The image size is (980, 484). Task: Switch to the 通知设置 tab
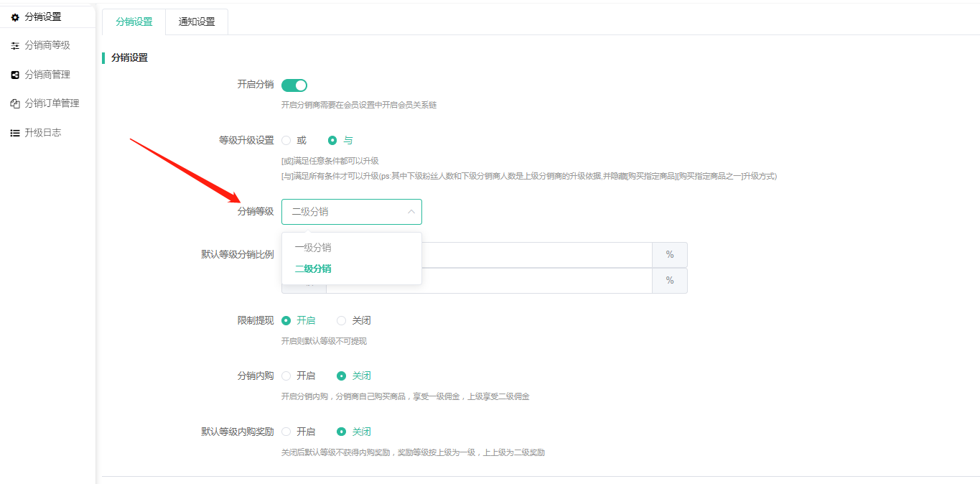(x=197, y=22)
